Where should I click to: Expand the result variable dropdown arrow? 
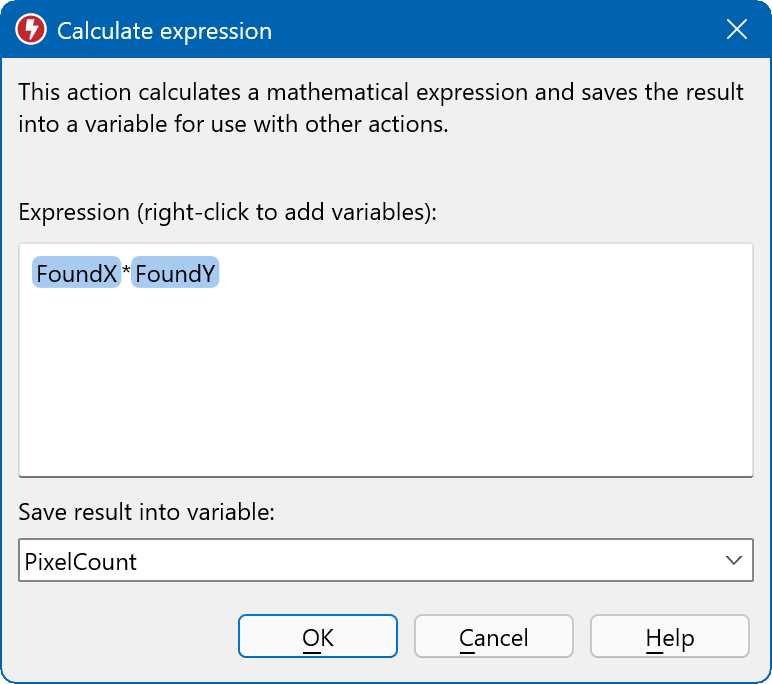tap(734, 561)
